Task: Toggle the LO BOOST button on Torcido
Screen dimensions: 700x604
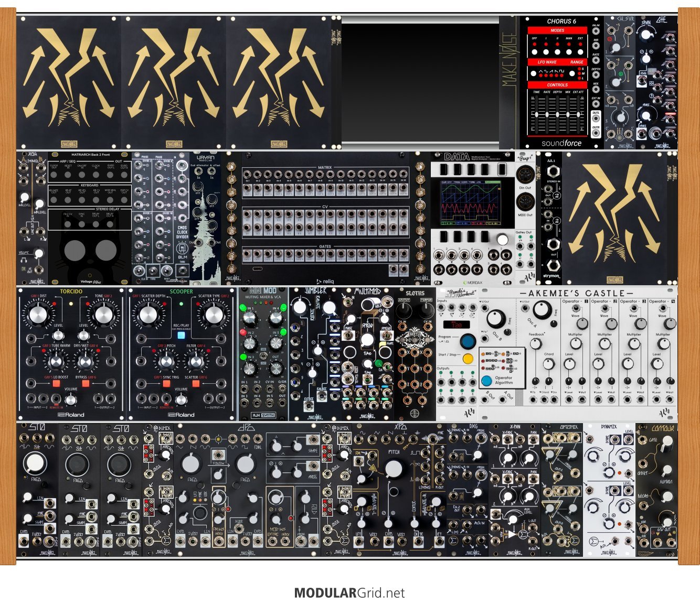Action: coord(56,384)
